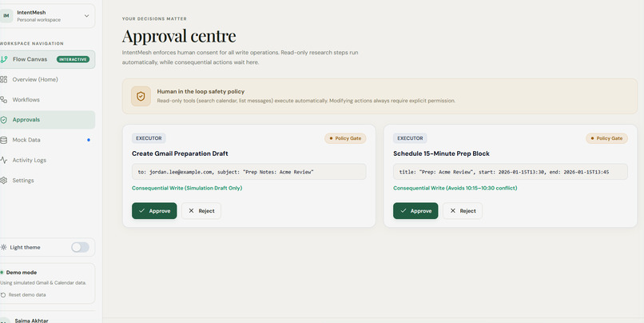Click the INTERACTIVE badge beside Flow Canvas
The height and width of the screenshot is (323, 644).
point(73,59)
